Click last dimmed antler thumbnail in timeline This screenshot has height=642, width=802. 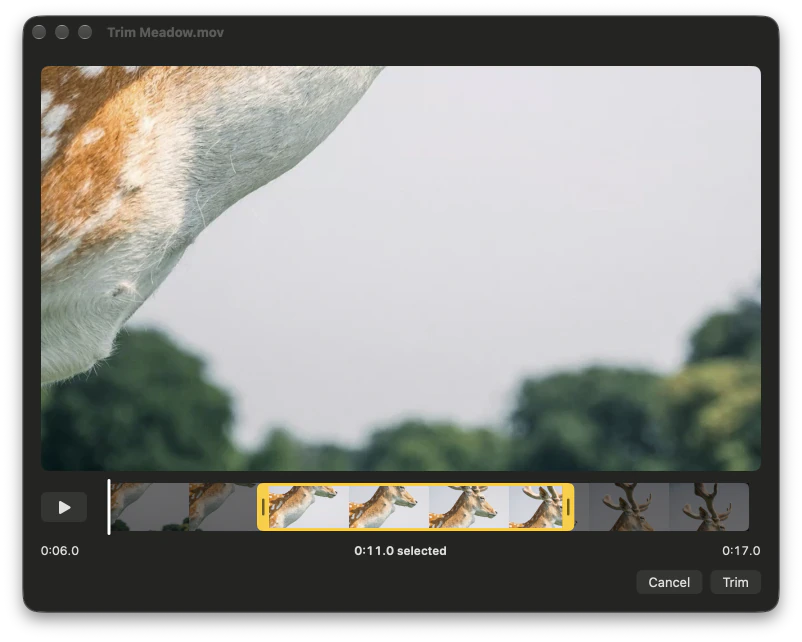[x=709, y=507]
